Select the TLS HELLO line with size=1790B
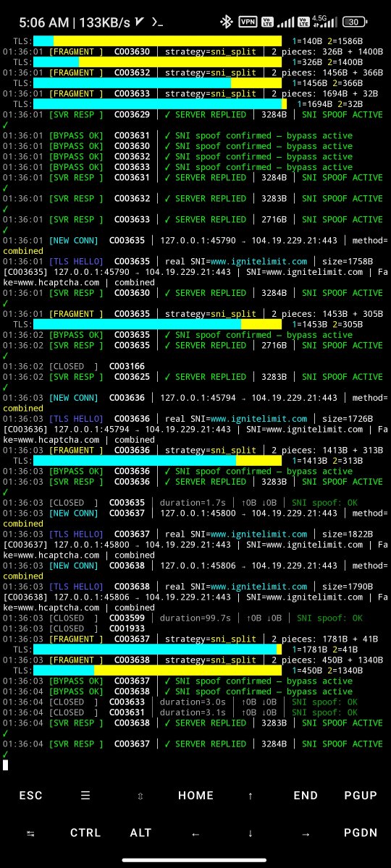Viewport: 391px width, 868px height. tap(188, 587)
